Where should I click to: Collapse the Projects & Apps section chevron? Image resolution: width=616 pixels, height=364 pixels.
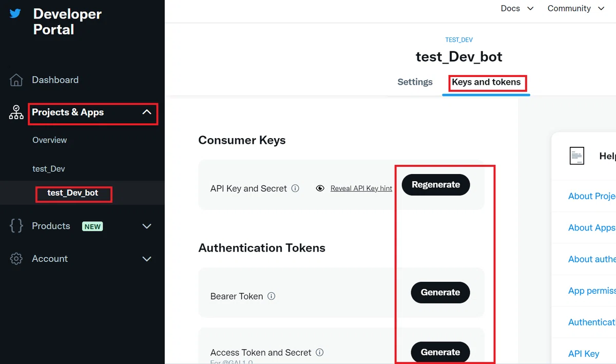[x=147, y=112]
